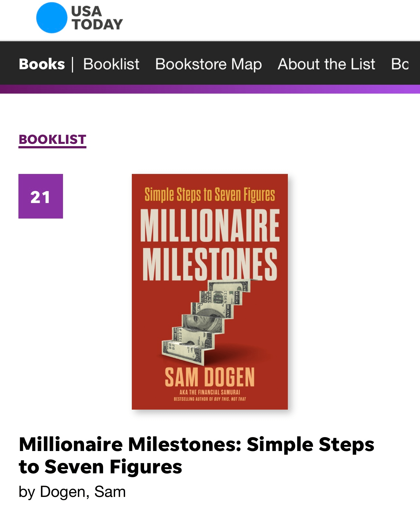This screenshot has width=420, height=505.
Task: Click the yellow cover subtitle "Simple Steps to Seven Figures"
Action: point(210,195)
